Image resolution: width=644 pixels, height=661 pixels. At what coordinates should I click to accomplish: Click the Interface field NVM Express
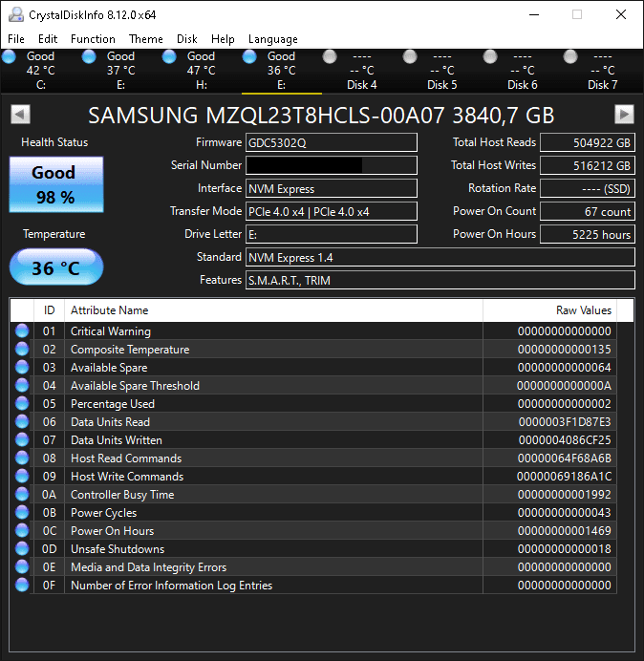pos(332,188)
